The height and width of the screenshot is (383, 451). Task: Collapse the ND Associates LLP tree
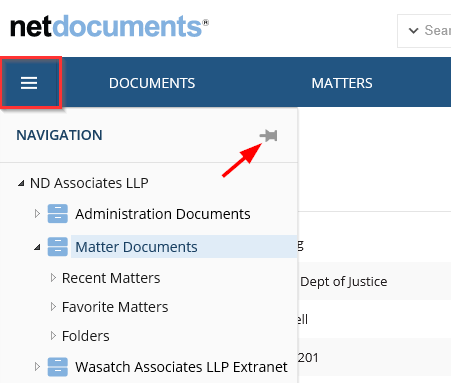pyautogui.click(x=21, y=183)
